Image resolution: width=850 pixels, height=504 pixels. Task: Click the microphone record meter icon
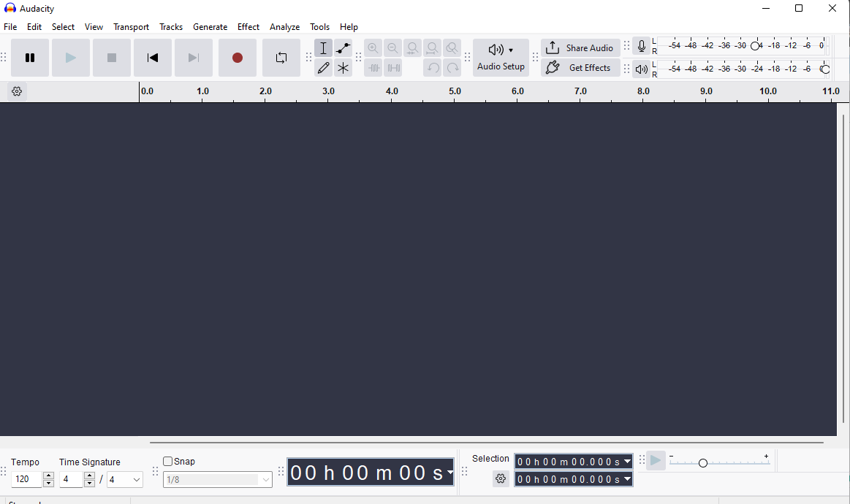641,47
